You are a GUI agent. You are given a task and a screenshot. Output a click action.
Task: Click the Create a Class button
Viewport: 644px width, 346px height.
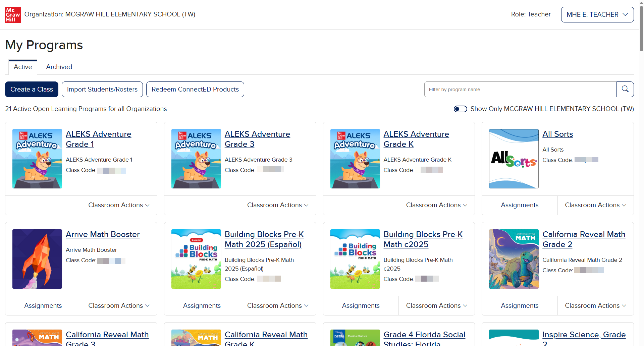point(32,89)
